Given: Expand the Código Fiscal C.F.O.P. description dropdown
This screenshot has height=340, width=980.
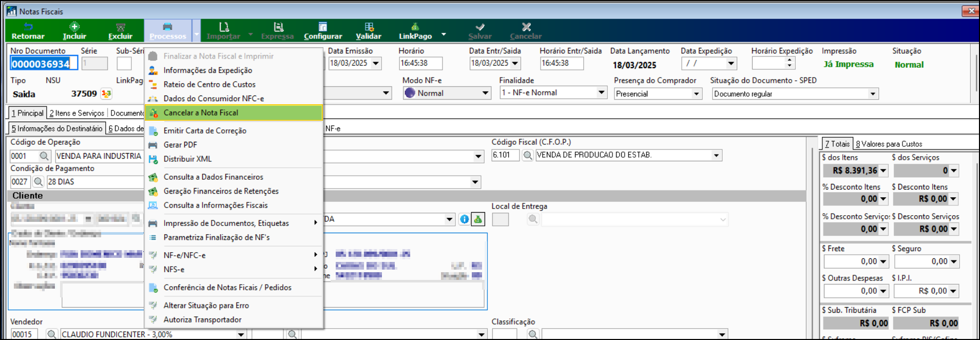Looking at the screenshot, I should click(x=717, y=155).
